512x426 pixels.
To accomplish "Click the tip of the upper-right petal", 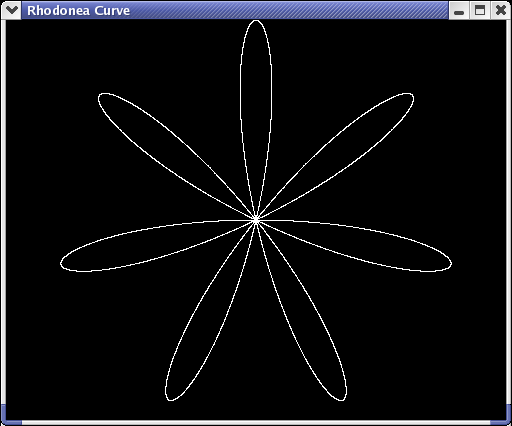I will pyautogui.click(x=411, y=96).
